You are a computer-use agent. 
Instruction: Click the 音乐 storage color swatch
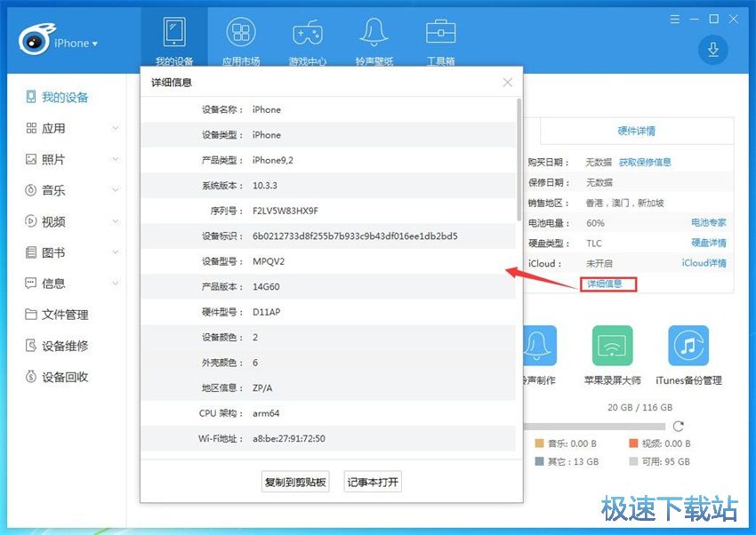(x=540, y=443)
